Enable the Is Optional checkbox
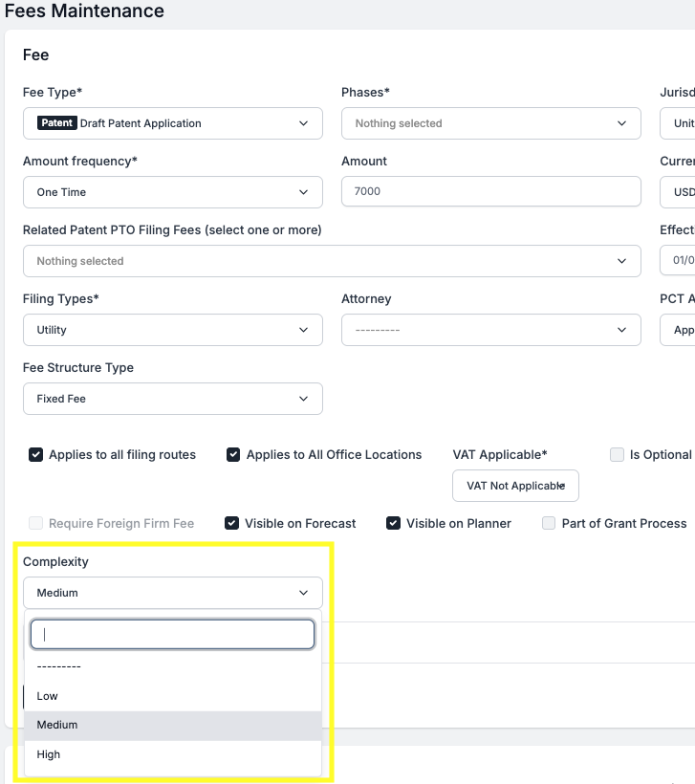 tap(618, 455)
